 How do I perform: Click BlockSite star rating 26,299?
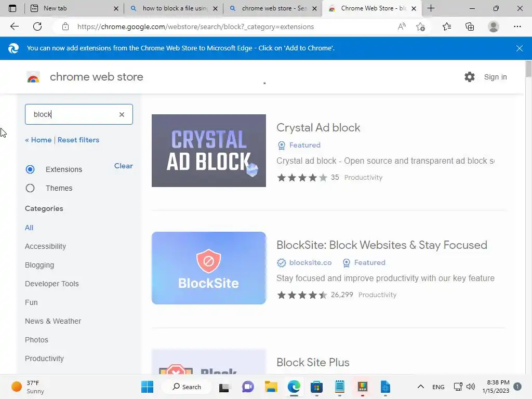click(x=302, y=295)
